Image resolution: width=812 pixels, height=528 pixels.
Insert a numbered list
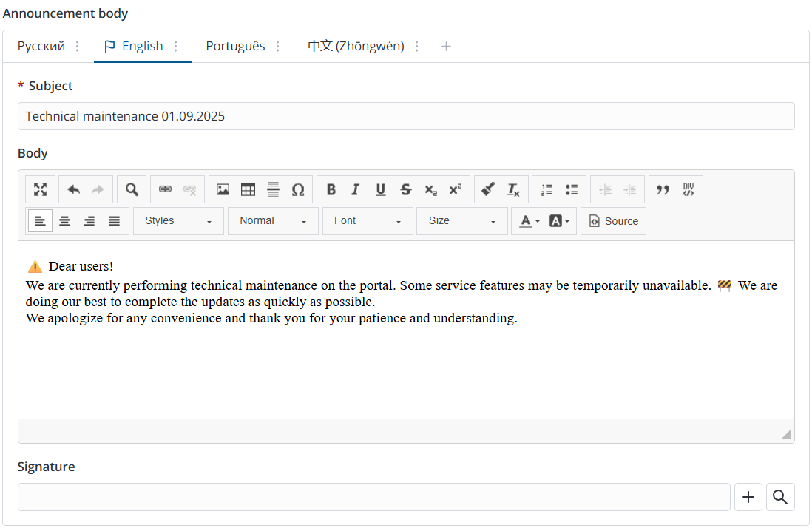[x=547, y=189]
